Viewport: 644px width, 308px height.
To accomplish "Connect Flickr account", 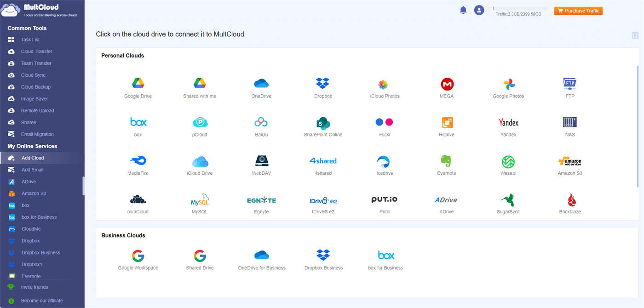I will 385,126.
